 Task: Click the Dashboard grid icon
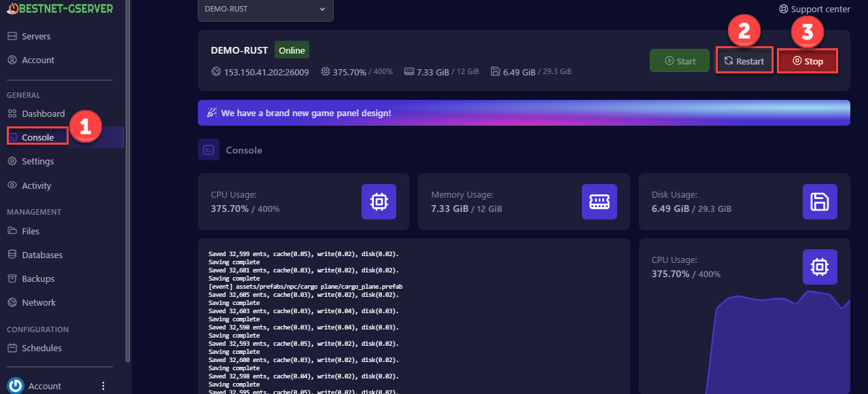click(12, 113)
